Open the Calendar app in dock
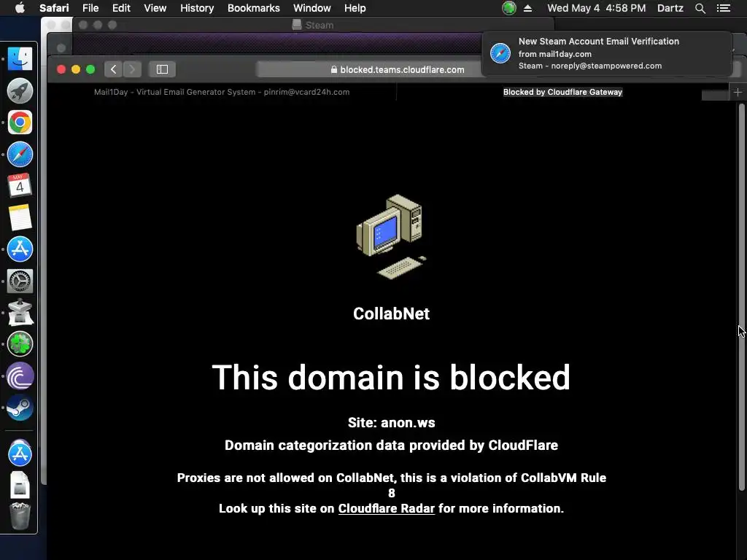 20,186
